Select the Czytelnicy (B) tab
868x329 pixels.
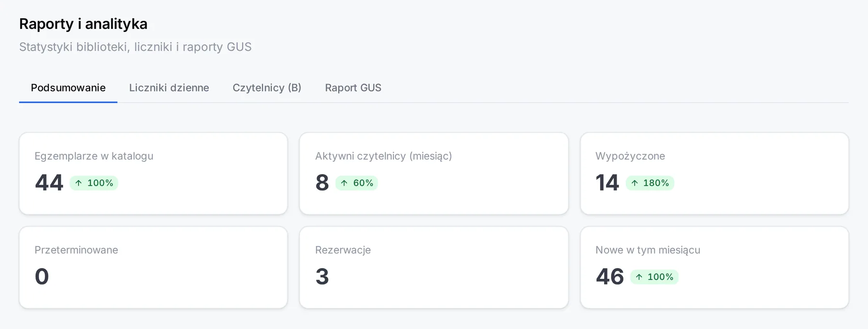tap(267, 88)
